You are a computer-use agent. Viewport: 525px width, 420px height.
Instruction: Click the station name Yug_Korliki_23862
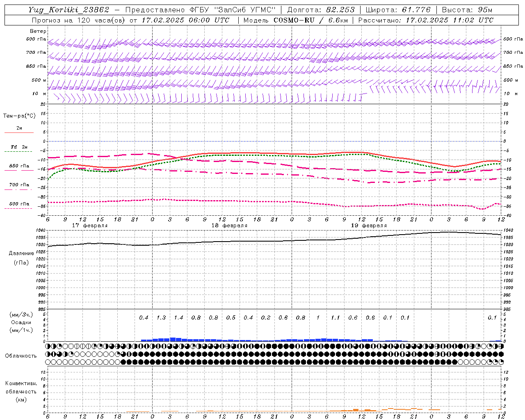click(69, 10)
